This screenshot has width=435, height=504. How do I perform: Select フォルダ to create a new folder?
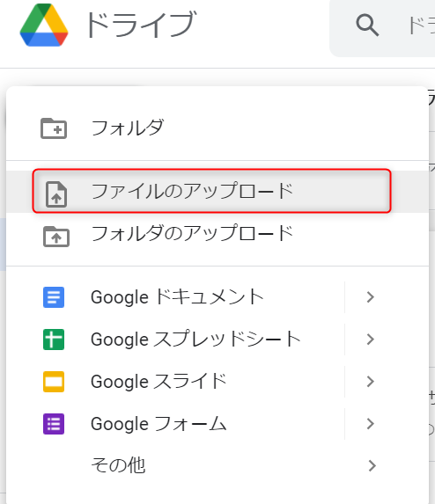pos(217,128)
